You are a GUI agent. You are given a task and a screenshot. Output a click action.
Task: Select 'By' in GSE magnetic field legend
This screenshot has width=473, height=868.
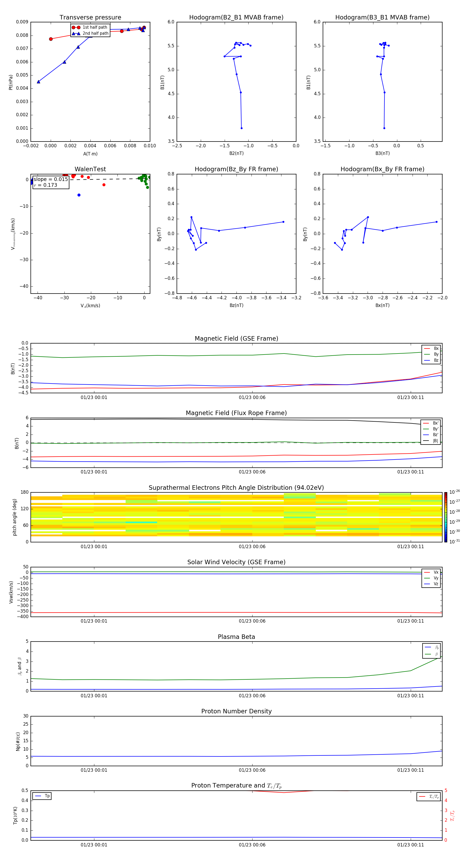(x=431, y=355)
